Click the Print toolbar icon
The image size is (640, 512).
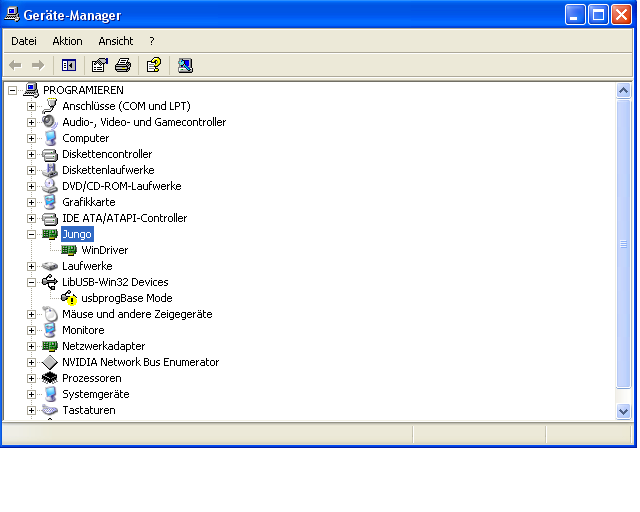click(x=123, y=65)
